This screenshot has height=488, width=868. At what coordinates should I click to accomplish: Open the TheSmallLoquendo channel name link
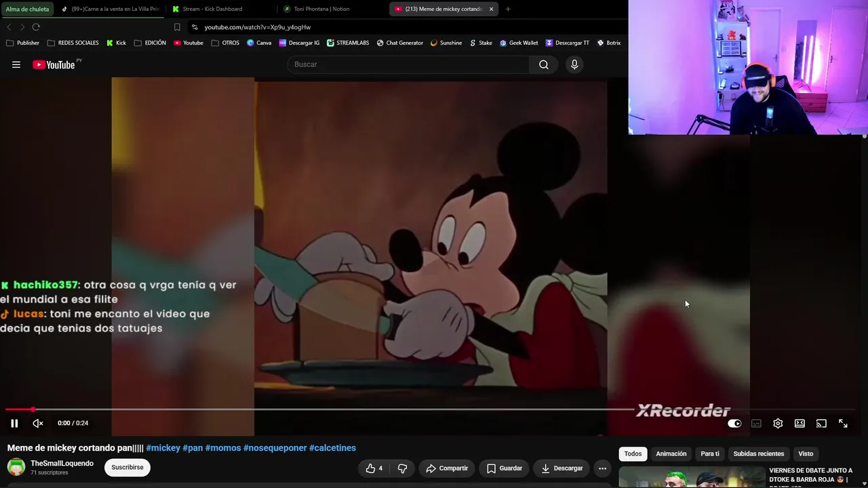(62, 464)
